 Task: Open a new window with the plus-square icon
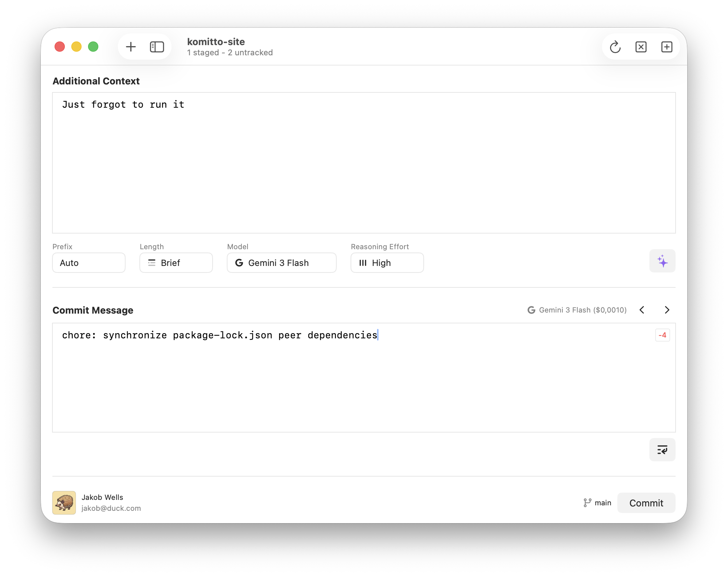point(667,47)
